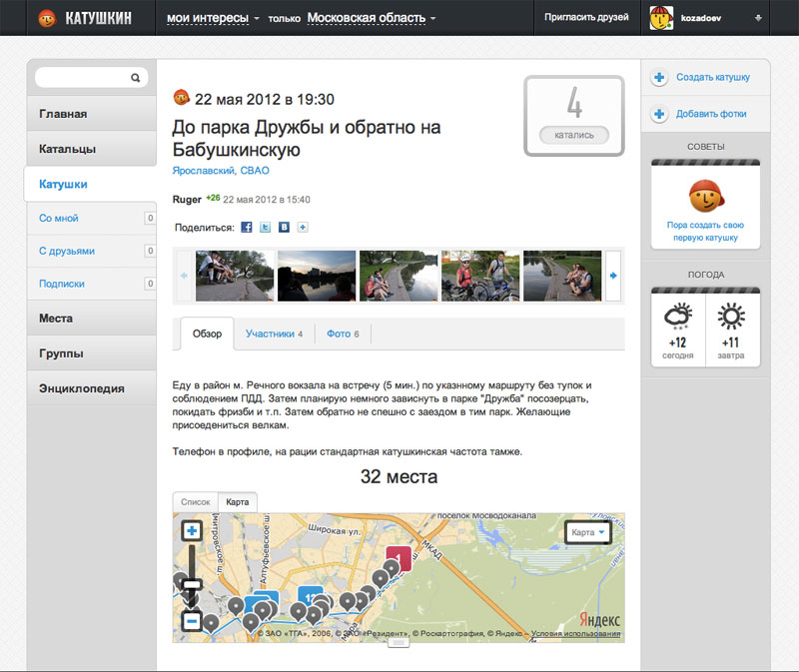799x672 pixels.
Task: Click Добавить фотки link
Action: click(711, 114)
